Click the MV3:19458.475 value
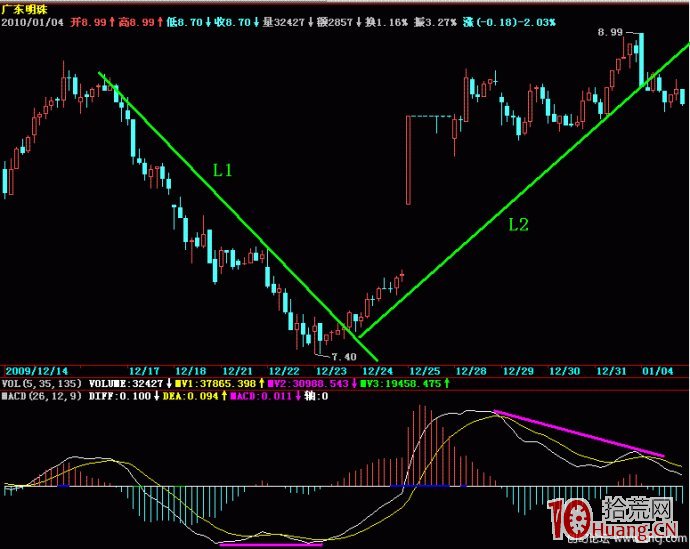 pos(400,384)
